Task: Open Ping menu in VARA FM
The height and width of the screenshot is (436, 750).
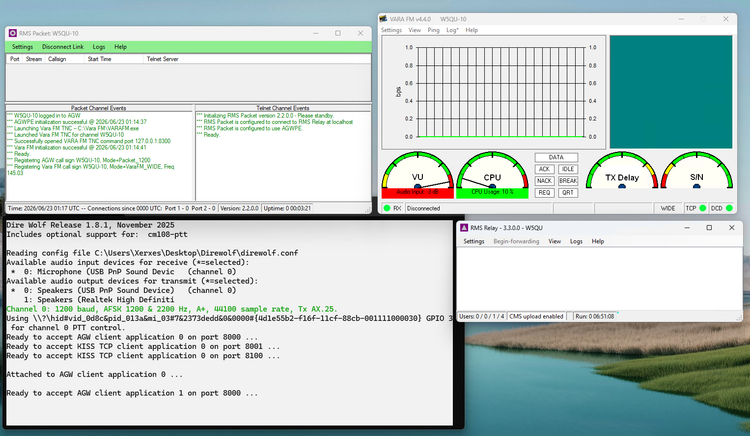Action: (433, 30)
